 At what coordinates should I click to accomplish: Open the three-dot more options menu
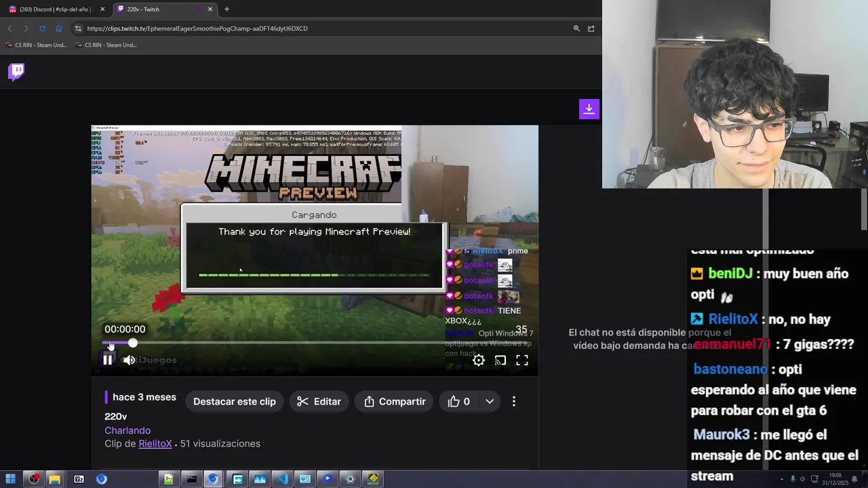(x=514, y=401)
